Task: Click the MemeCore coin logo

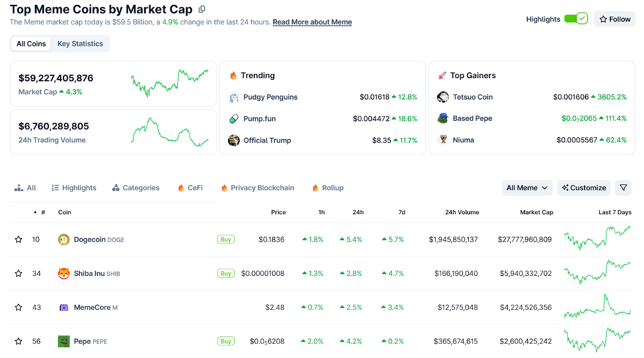Action: [64, 308]
